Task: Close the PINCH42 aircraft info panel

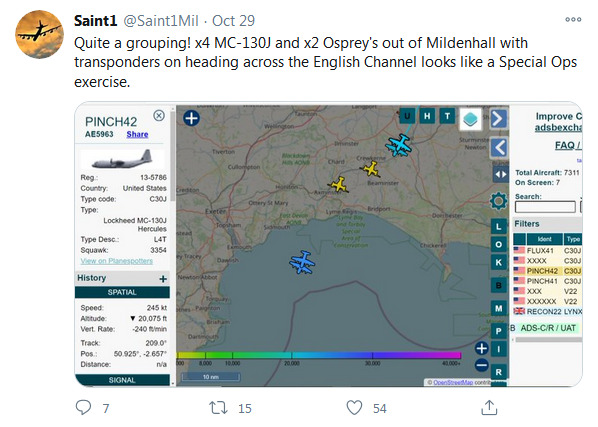Action: (x=159, y=116)
